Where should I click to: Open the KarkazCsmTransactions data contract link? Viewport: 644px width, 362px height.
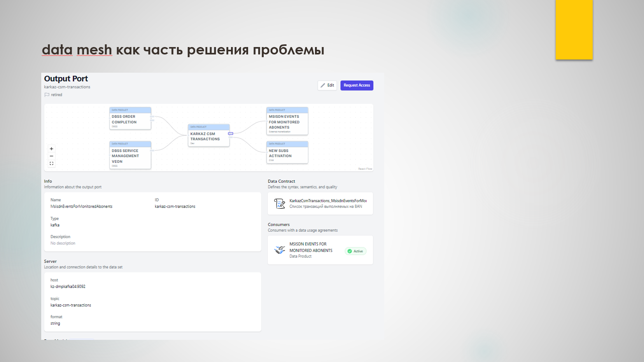[327, 201]
